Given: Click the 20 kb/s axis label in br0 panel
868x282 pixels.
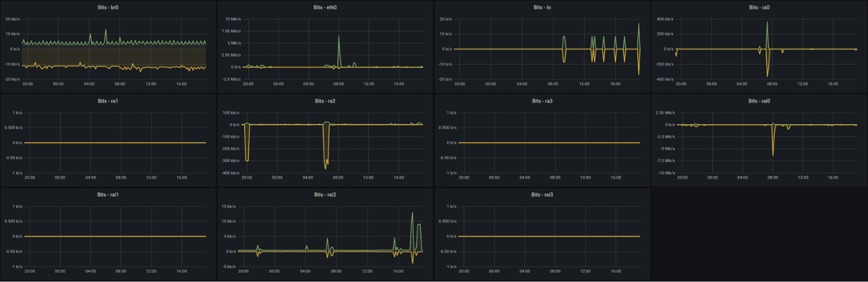Looking at the screenshot, I should click(x=13, y=19).
